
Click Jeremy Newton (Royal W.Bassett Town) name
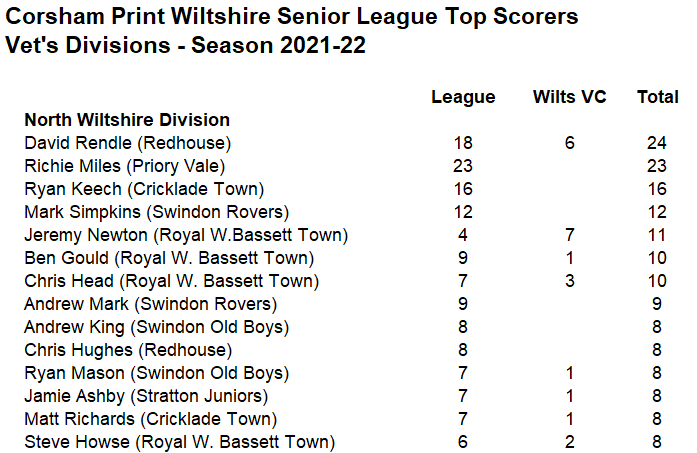186,235
